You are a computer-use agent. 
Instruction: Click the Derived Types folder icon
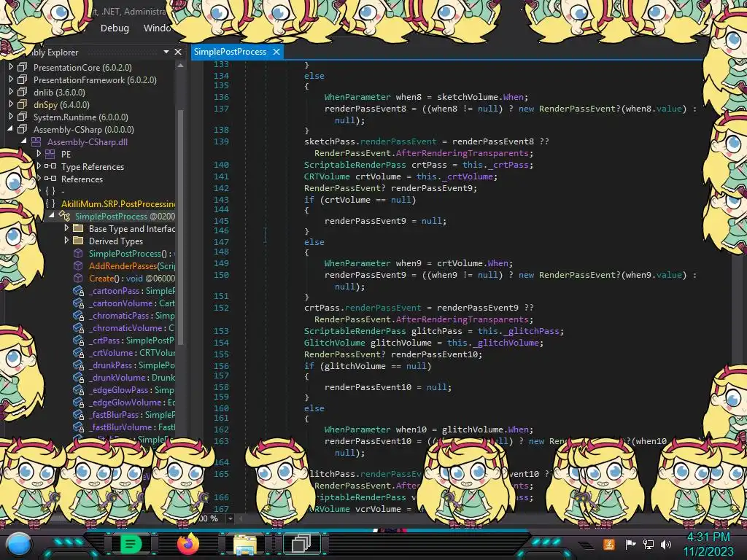coord(78,241)
